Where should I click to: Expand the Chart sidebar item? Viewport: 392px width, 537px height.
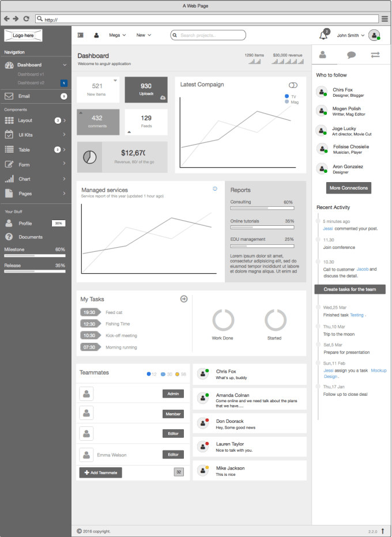pyautogui.click(x=65, y=179)
